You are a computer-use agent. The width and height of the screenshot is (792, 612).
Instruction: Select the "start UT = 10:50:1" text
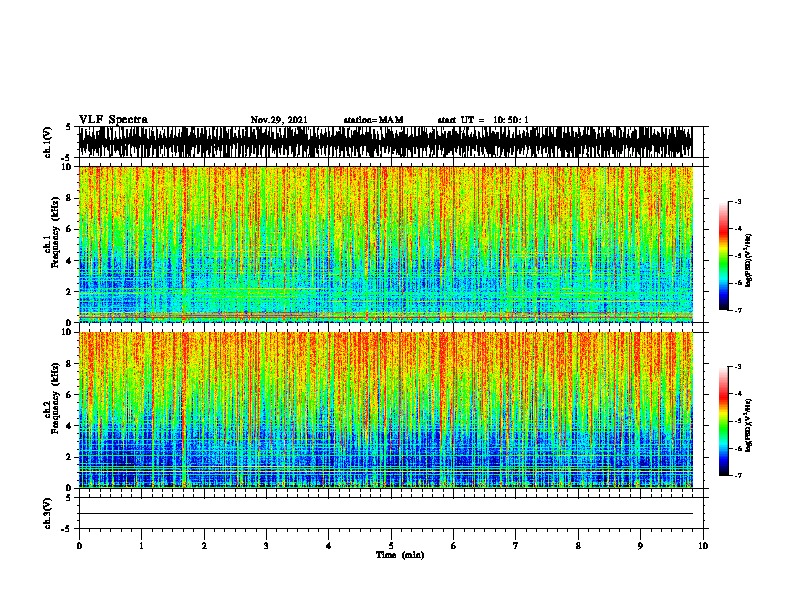pos(483,120)
